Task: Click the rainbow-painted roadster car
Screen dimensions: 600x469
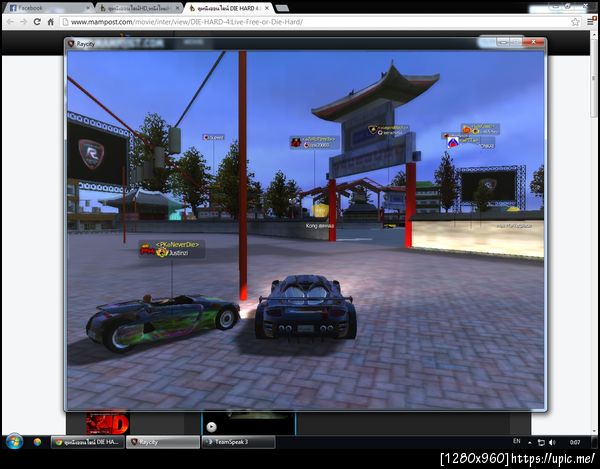Action: (x=163, y=322)
